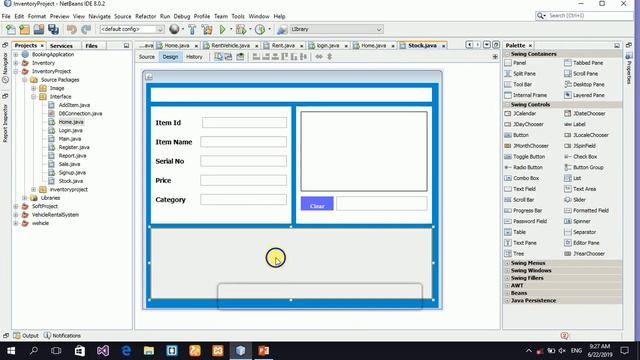
Task: Select the Combo Box palette item
Action: (522, 178)
